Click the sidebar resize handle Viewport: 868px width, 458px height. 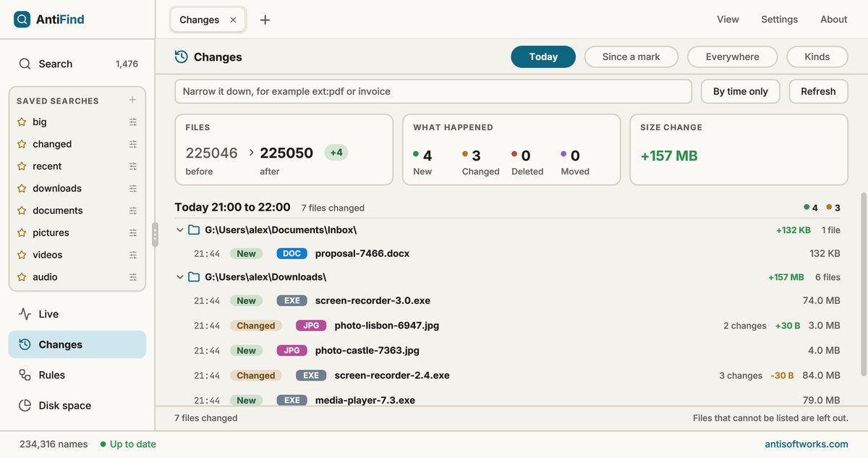(155, 234)
